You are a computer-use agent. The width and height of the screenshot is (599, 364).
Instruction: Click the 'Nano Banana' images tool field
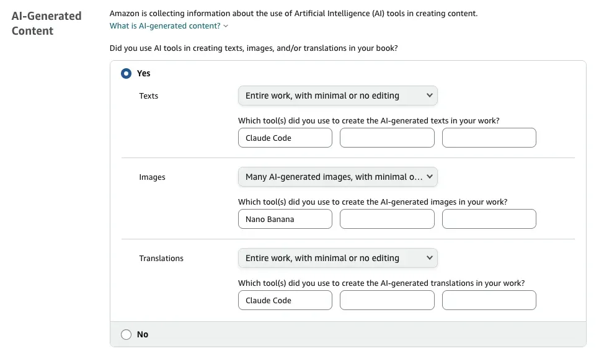(x=285, y=219)
